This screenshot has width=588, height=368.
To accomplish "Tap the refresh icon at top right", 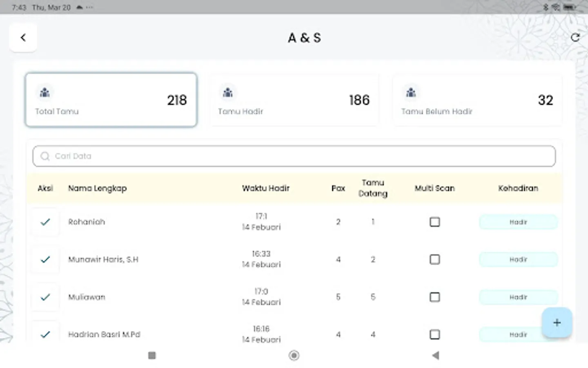I will click(575, 38).
